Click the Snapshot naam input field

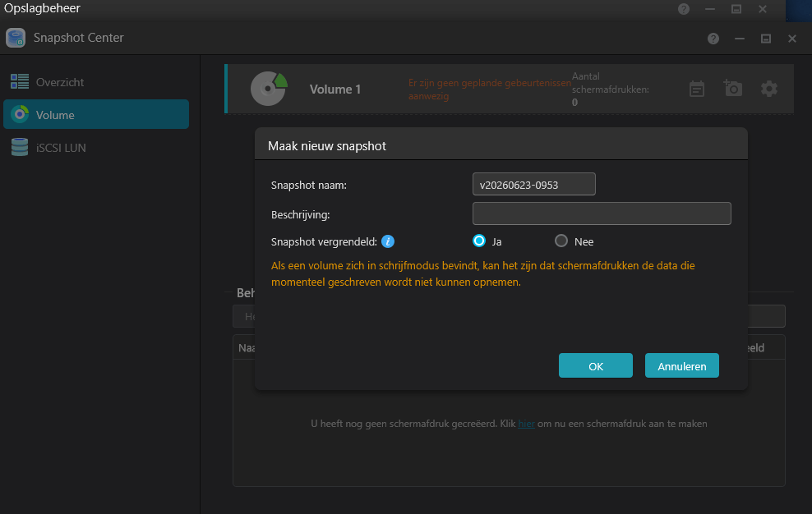tap(534, 184)
